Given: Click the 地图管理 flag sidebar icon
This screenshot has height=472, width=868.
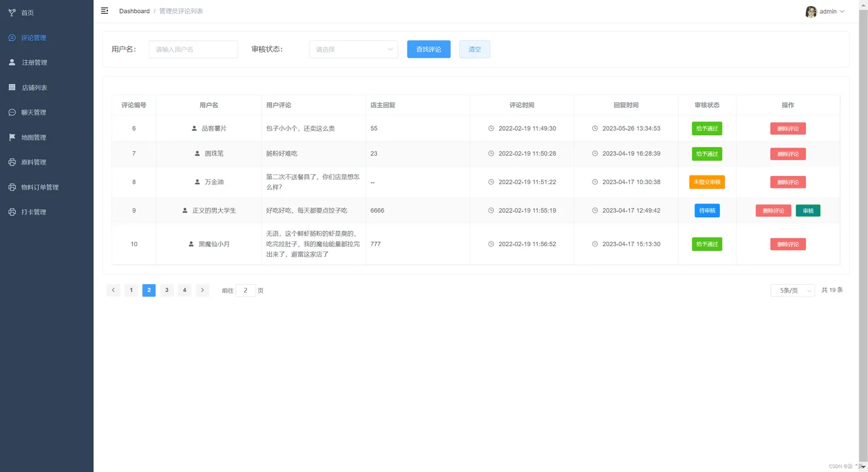Looking at the screenshot, I should (12, 137).
